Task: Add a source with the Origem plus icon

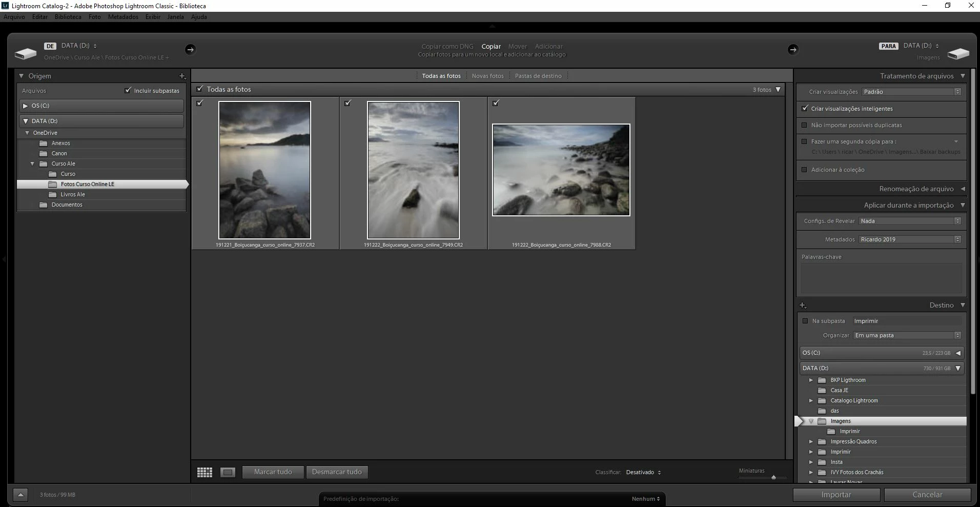Action: pos(182,76)
